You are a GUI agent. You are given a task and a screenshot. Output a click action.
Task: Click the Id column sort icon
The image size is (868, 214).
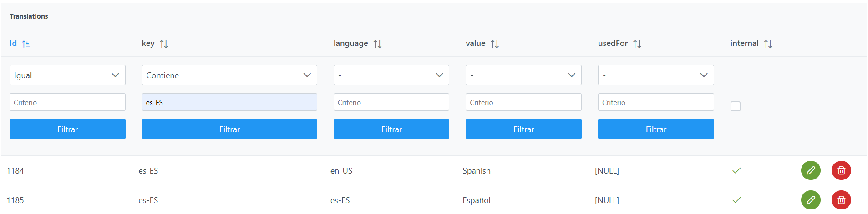click(26, 44)
